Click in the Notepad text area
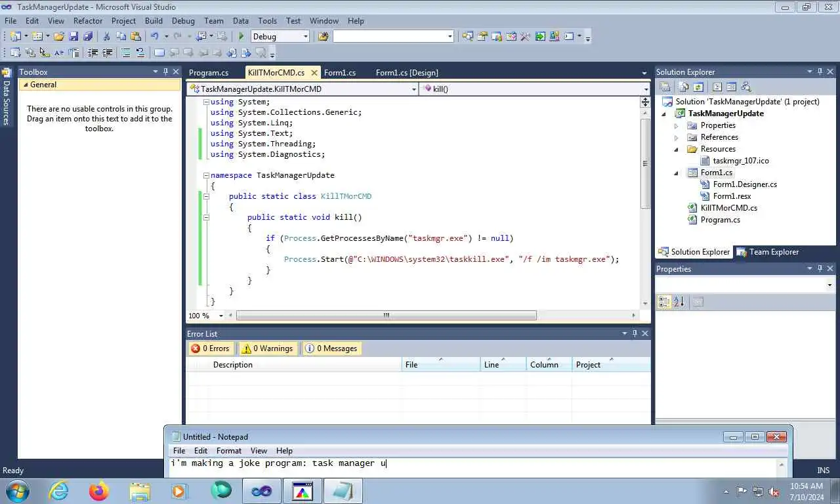 point(472,467)
